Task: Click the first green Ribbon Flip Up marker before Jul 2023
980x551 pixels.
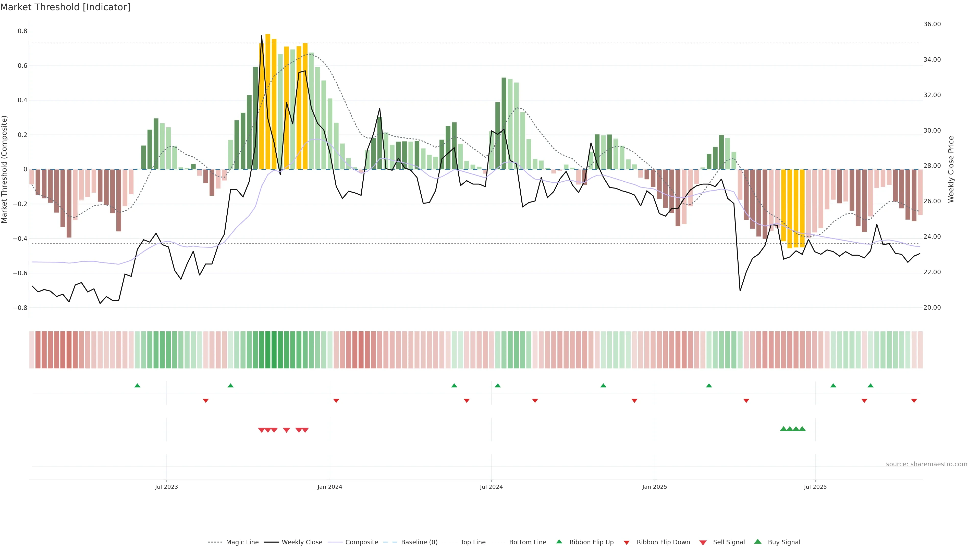Action: coord(137,386)
